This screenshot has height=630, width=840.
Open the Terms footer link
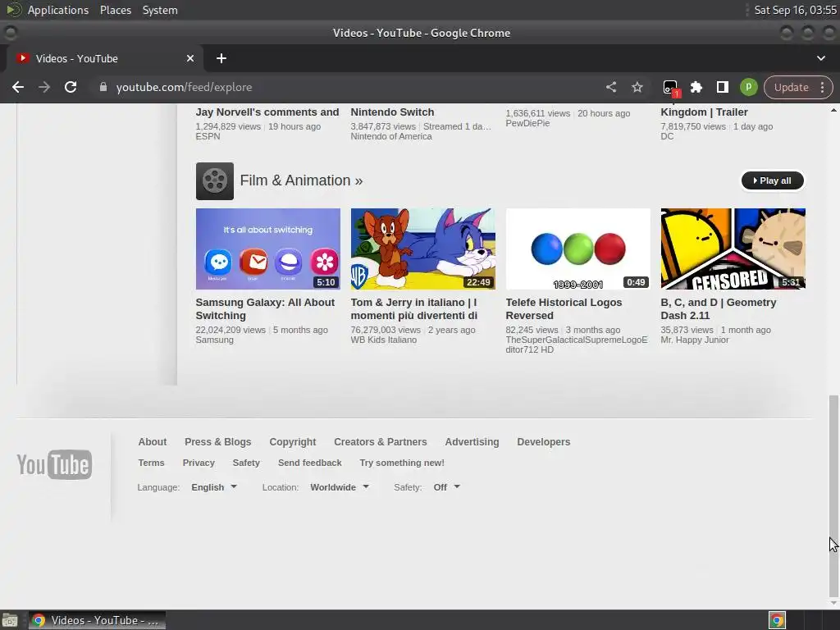coord(151,463)
